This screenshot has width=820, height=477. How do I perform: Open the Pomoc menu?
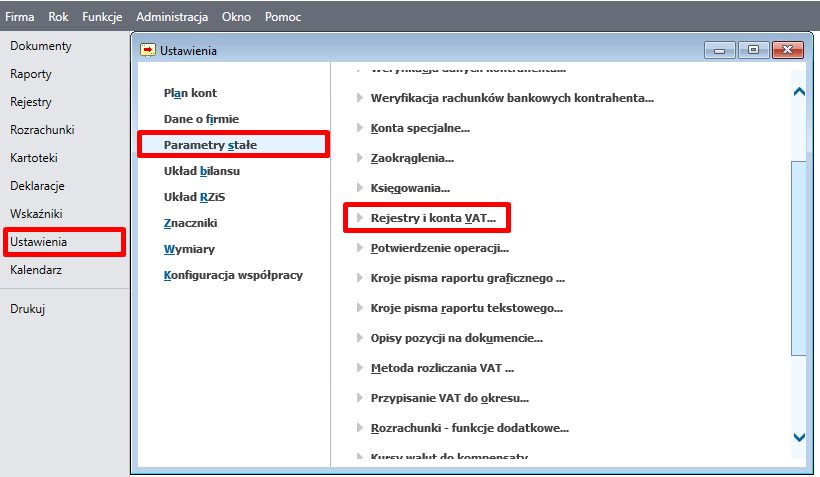(x=283, y=17)
